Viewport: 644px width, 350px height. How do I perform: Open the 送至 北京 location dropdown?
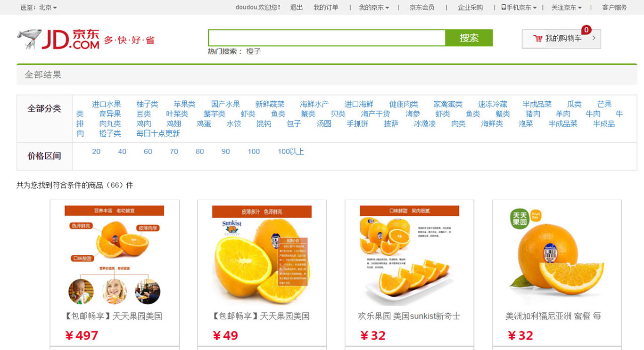point(39,8)
